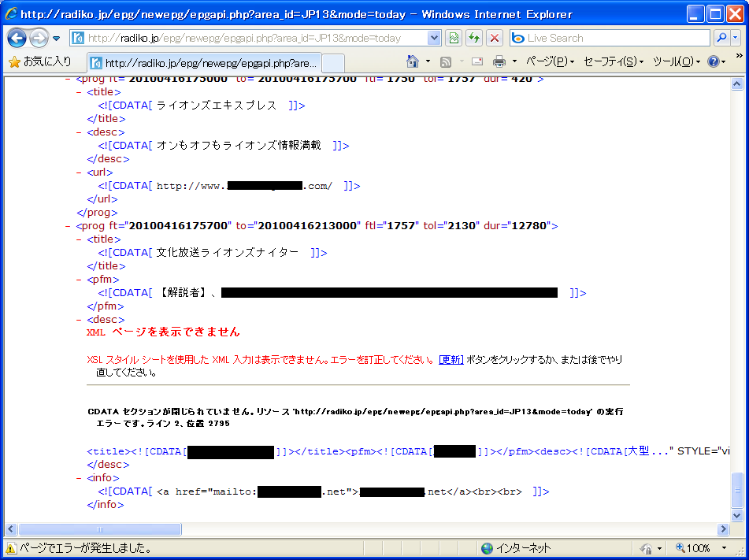Click horizontal scrollbar left arrow
Screen dimensions: 749x560
coord(10,529)
